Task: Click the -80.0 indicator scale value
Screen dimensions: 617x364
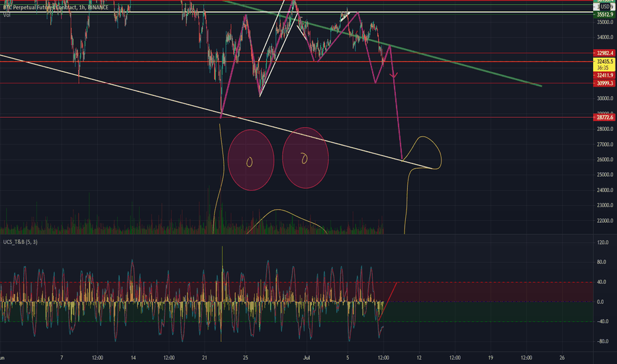Action: coord(602,341)
